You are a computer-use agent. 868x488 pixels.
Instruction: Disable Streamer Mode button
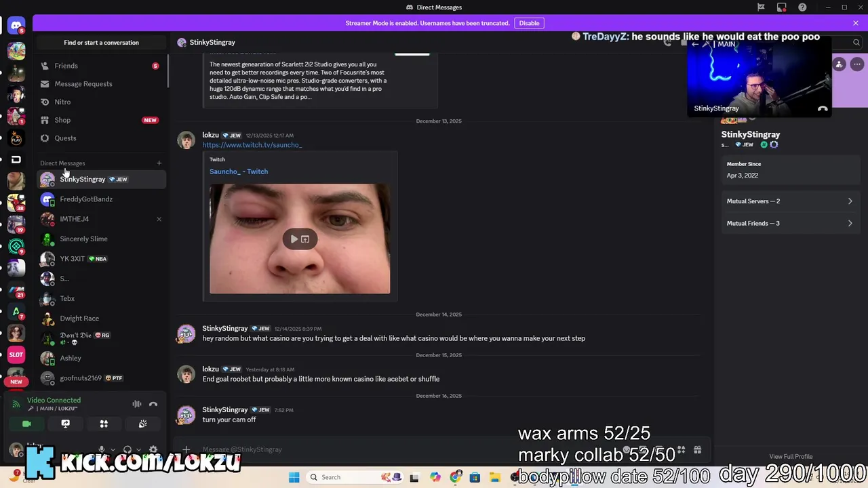(x=529, y=23)
